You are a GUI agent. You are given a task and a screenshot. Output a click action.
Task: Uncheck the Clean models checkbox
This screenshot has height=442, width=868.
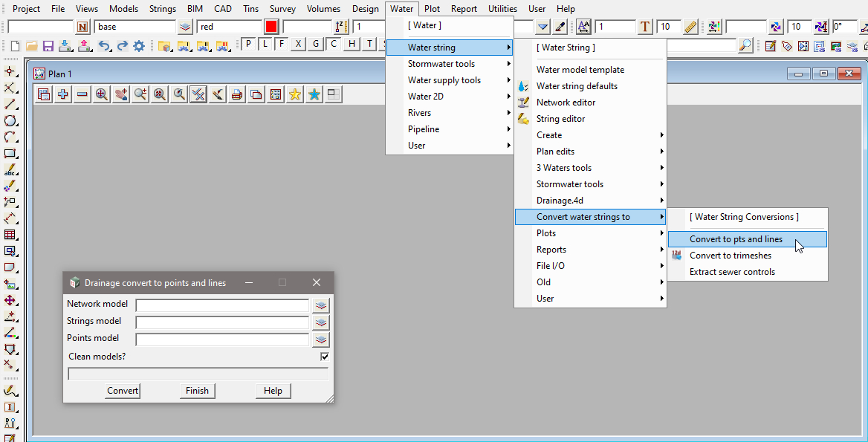click(x=325, y=357)
